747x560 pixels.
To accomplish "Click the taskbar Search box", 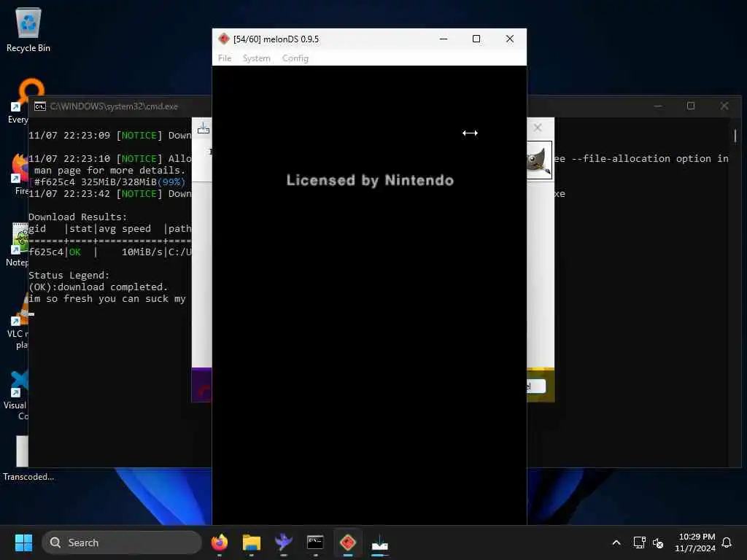I will [122, 542].
